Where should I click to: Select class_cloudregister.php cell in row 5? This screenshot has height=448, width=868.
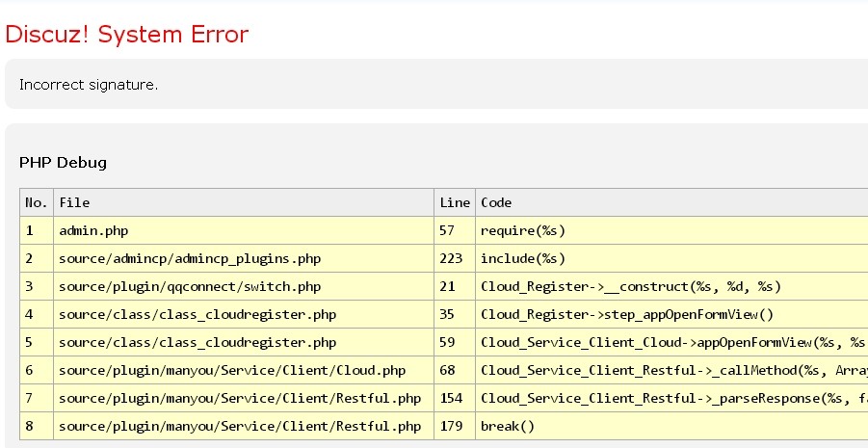point(244,343)
